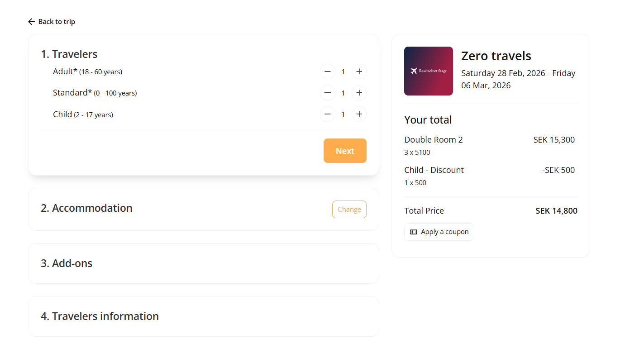Image resolution: width=644 pixels, height=344 pixels.
Task: Click the orange Next button
Action: pos(345,151)
